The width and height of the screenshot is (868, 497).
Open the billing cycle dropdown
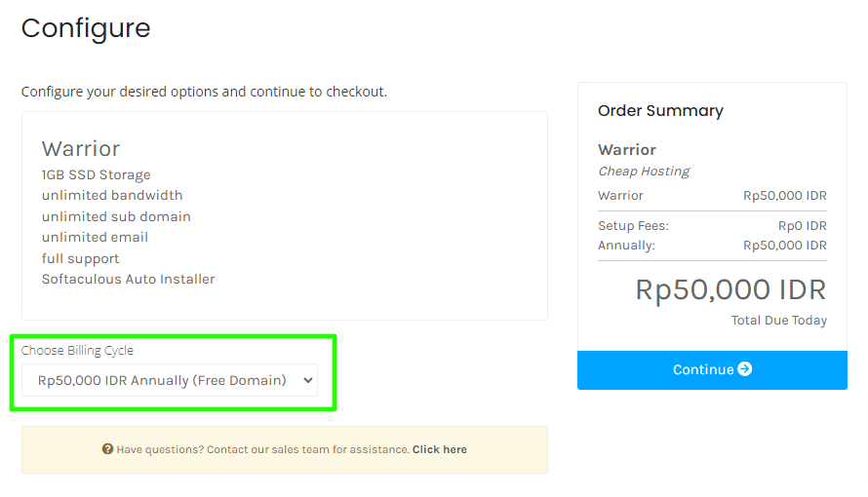click(x=170, y=380)
